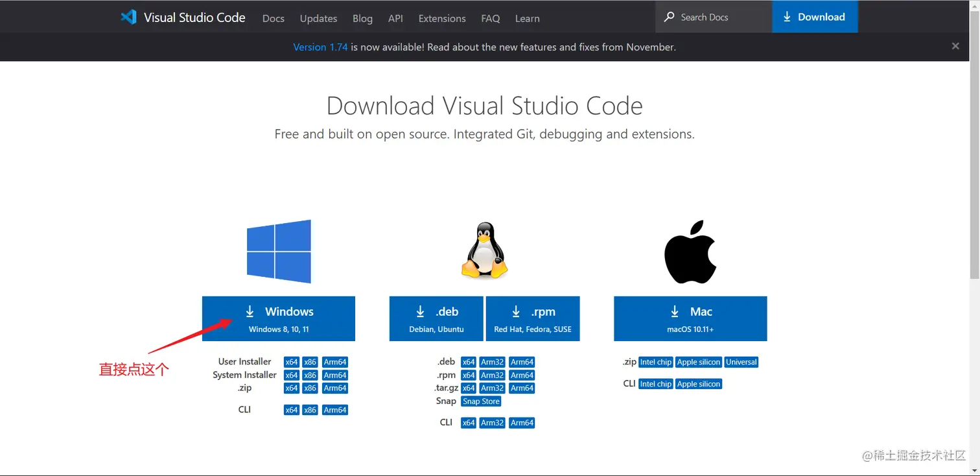The image size is (980, 476).
Task: Download the Windows 8, 10, 11 installer
Action: point(279,318)
